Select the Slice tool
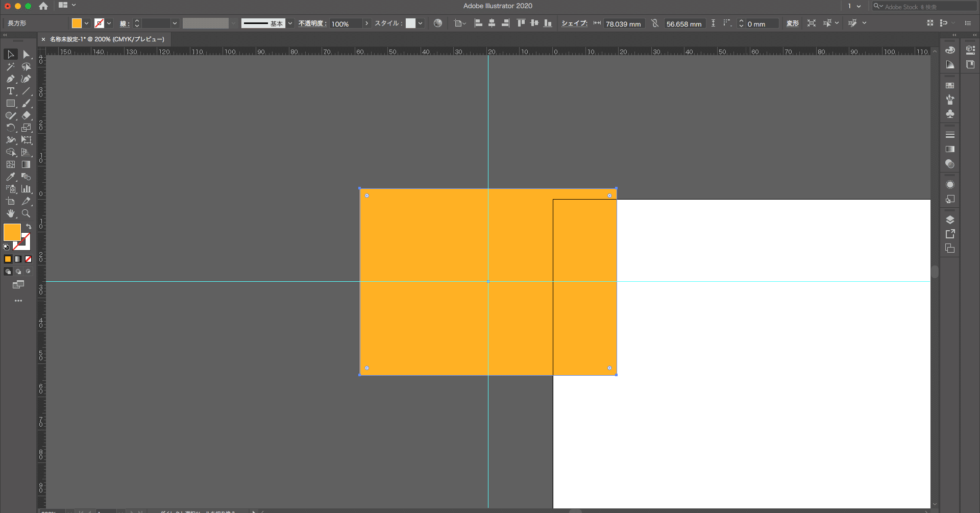This screenshot has height=513, width=980. (26, 201)
